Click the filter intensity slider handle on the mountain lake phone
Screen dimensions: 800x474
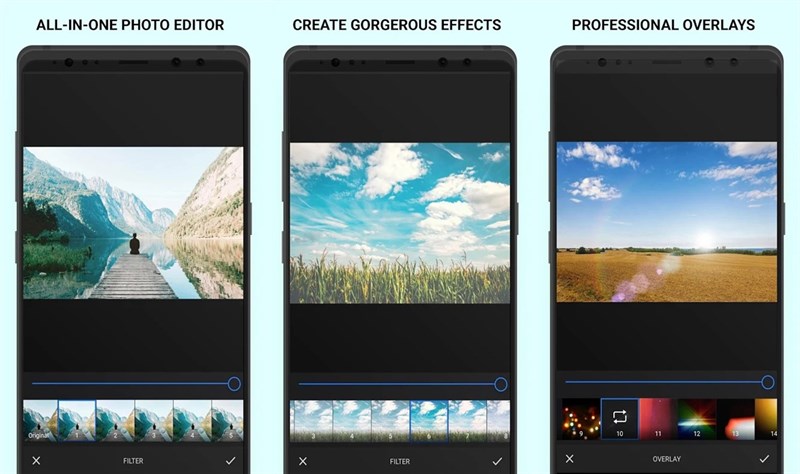click(x=234, y=384)
